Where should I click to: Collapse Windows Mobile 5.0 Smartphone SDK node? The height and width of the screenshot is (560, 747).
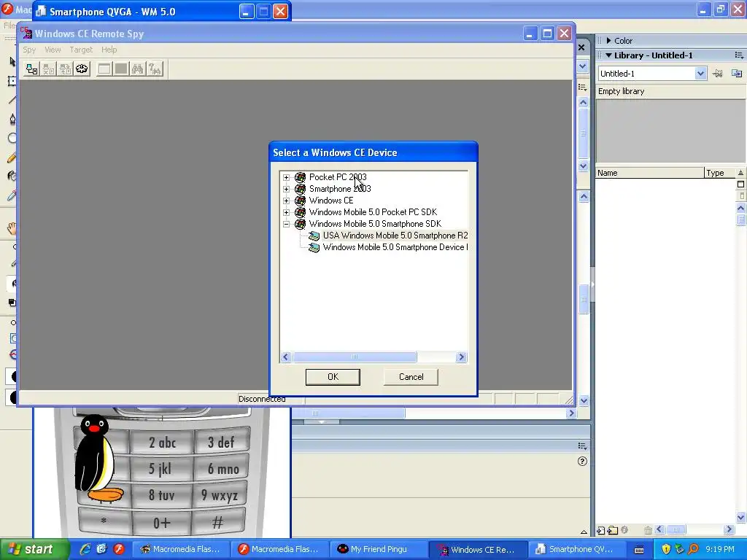(x=286, y=224)
